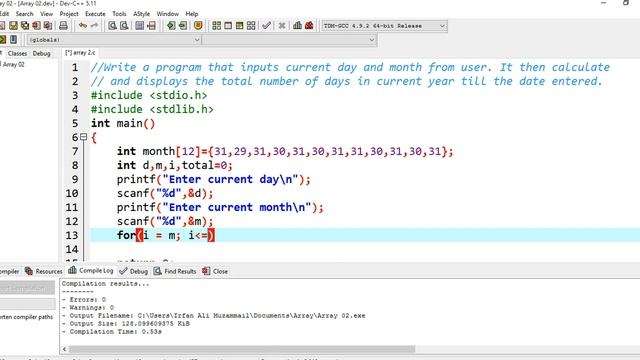Click Close in the bottom panel tabs
This screenshot has width=640, height=360.
(x=215, y=271)
